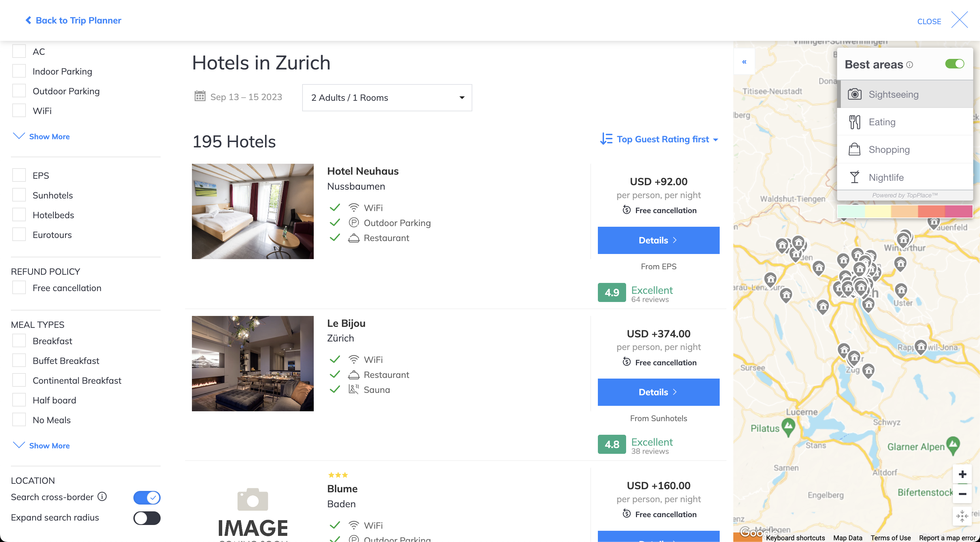
Task: Check the WiFi filter checkbox
Action: tap(19, 110)
